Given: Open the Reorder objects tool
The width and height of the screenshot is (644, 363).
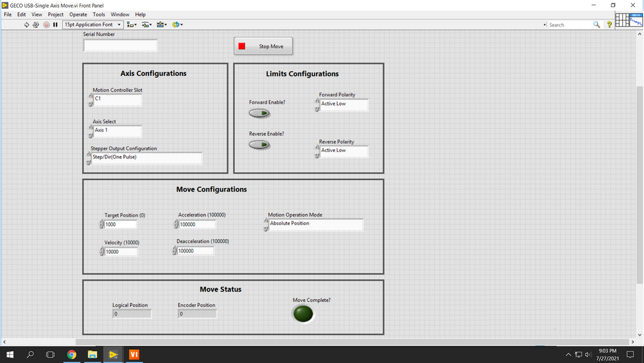Looking at the screenshot, I should pos(177,24).
